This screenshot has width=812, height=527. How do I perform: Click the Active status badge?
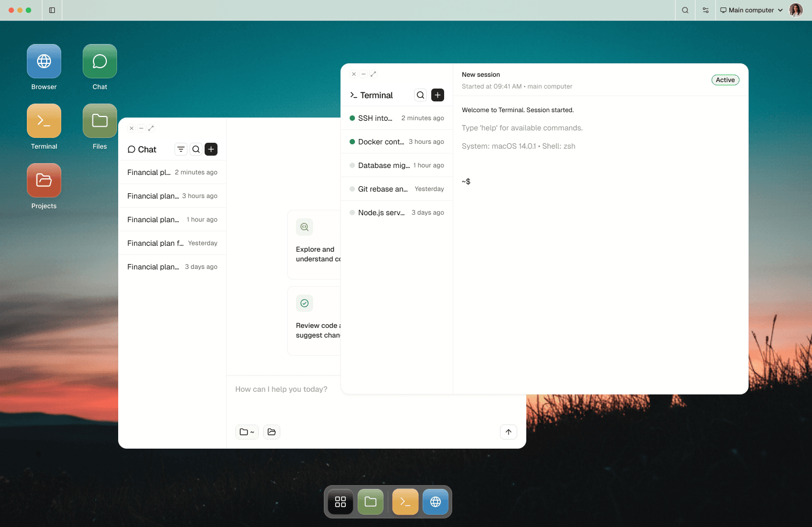[x=725, y=80]
